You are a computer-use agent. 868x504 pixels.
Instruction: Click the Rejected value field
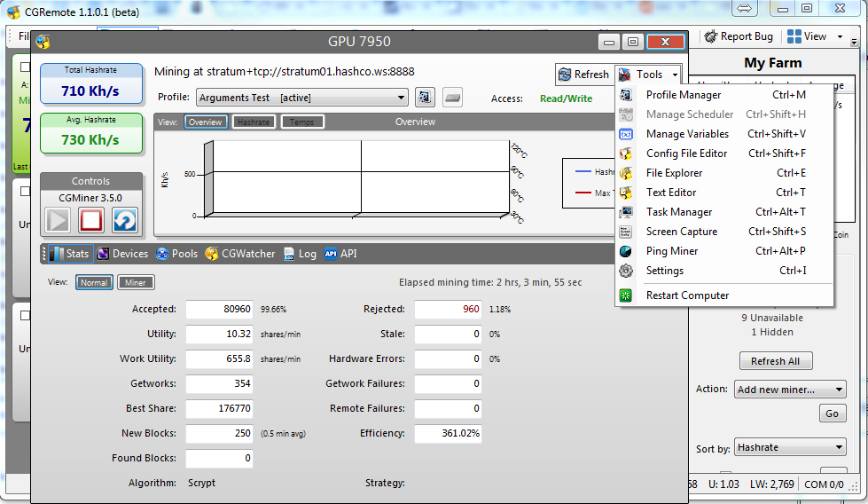click(448, 309)
